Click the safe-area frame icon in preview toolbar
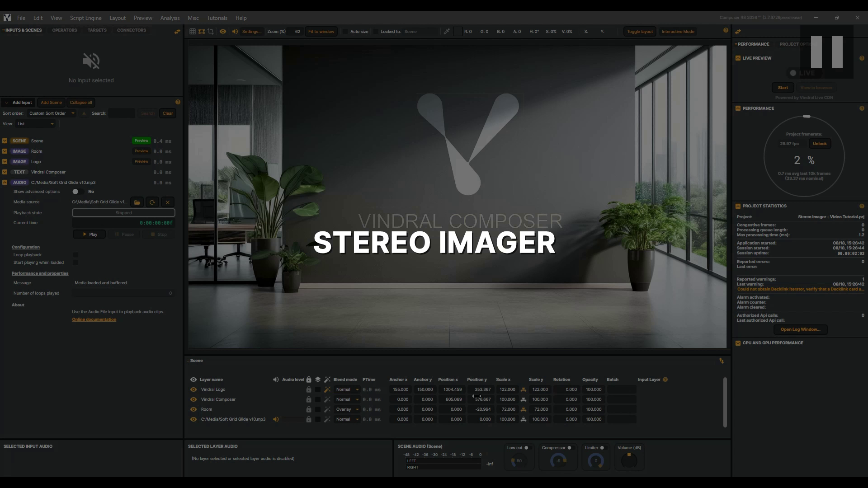 [x=202, y=32]
